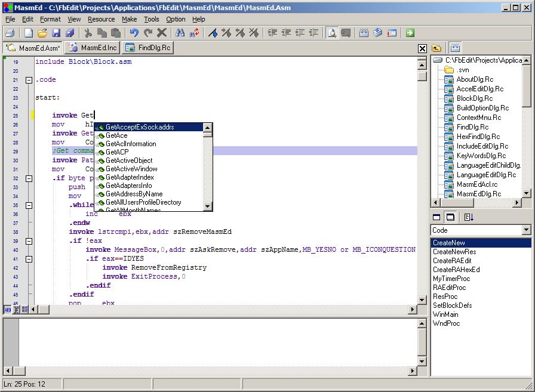Open the Code combo box dropdown
The height and width of the screenshot is (392, 535).
pos(526,230)
